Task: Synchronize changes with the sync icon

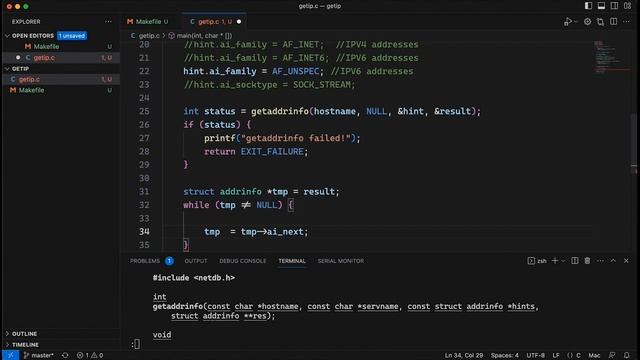Action: point(65,356)
